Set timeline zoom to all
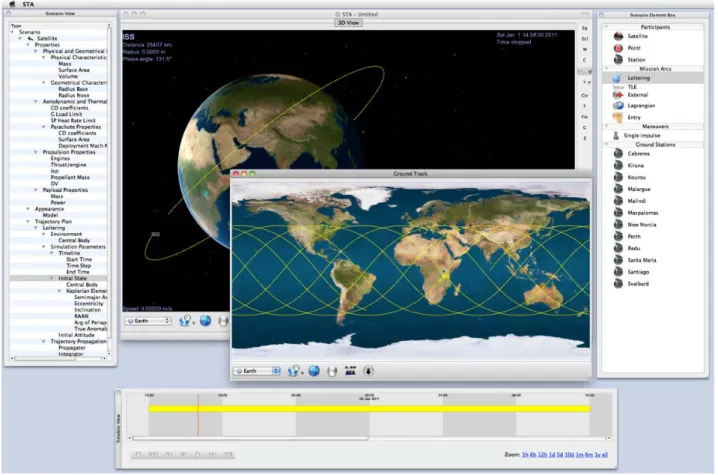 coord(604,455)
